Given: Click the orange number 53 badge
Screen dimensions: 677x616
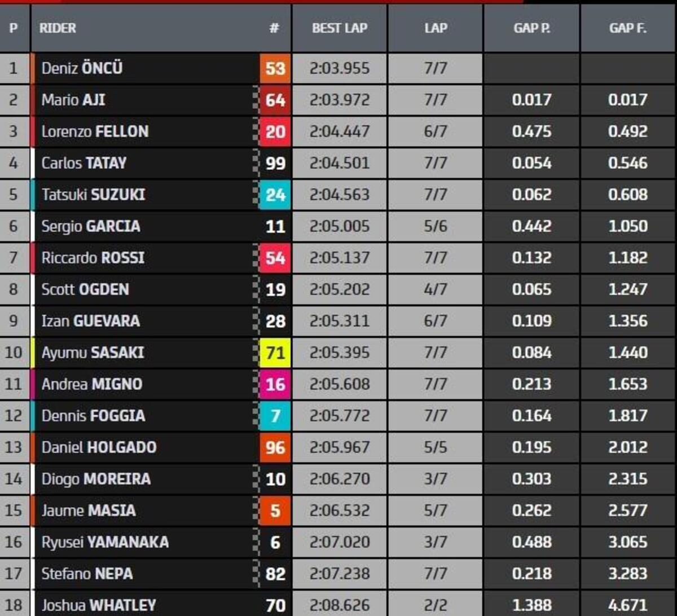Looking at the screenshot, I should coord(275,69).
